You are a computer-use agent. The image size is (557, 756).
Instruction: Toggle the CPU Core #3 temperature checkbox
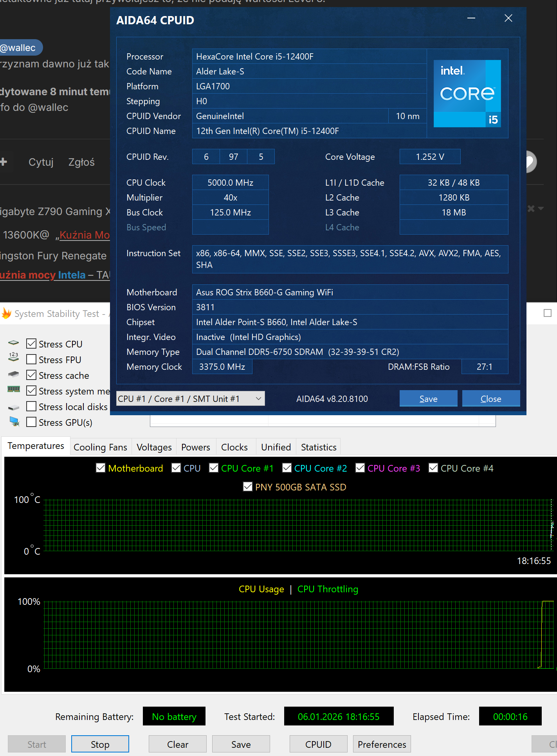pos(360,468)
